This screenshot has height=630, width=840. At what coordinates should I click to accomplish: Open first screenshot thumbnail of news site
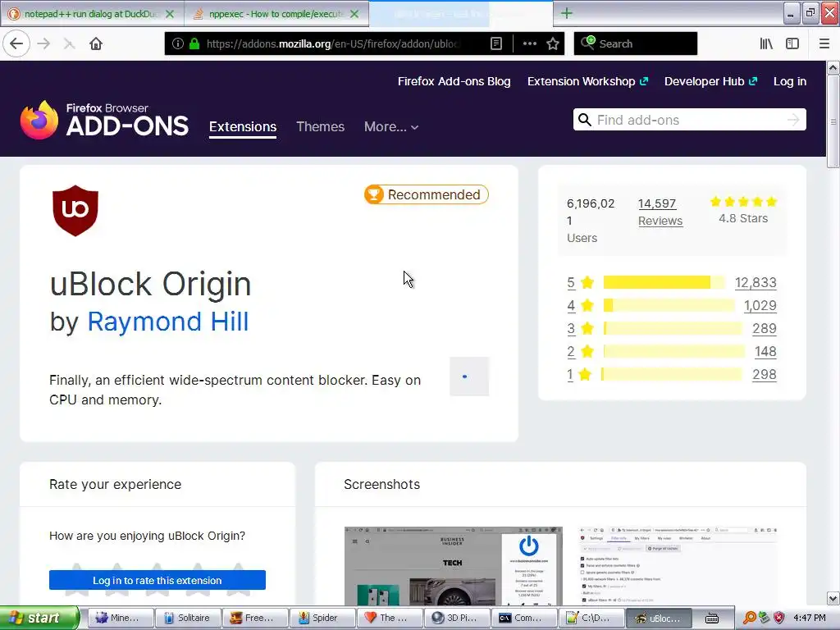point(453,566)
